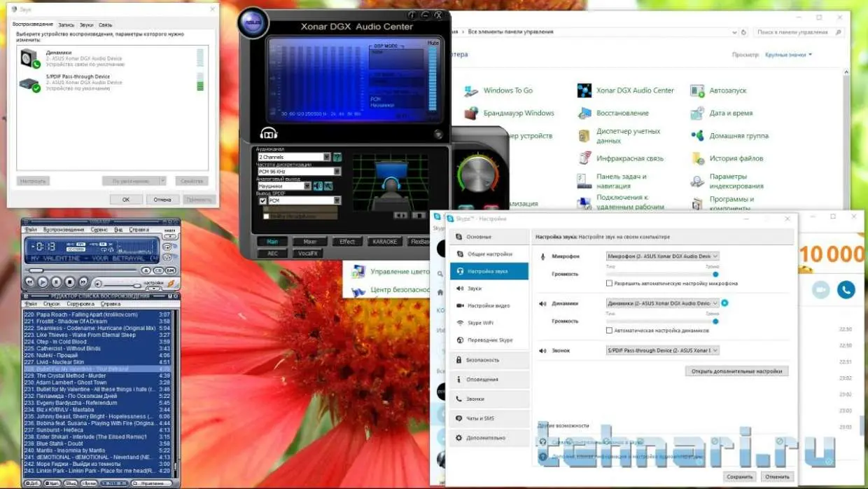
Task: Open the 2 Channels audio channel dropdown
Action: [294, 157]
